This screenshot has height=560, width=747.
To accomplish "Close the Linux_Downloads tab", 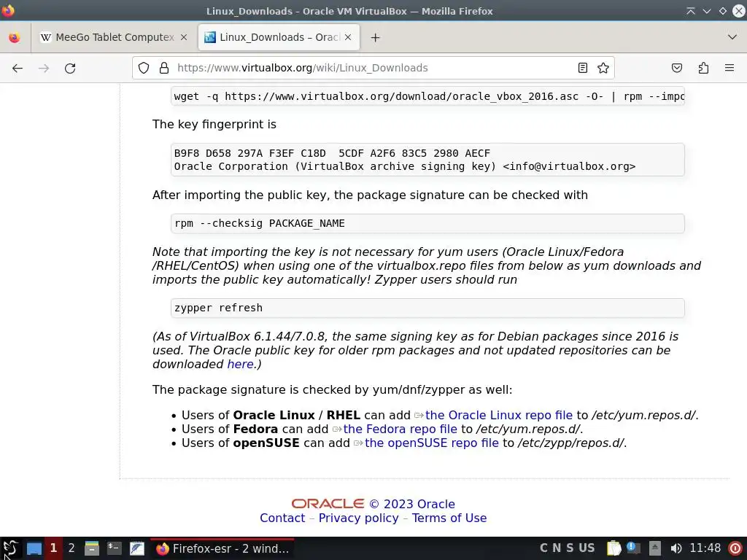I will pos(348,37).
